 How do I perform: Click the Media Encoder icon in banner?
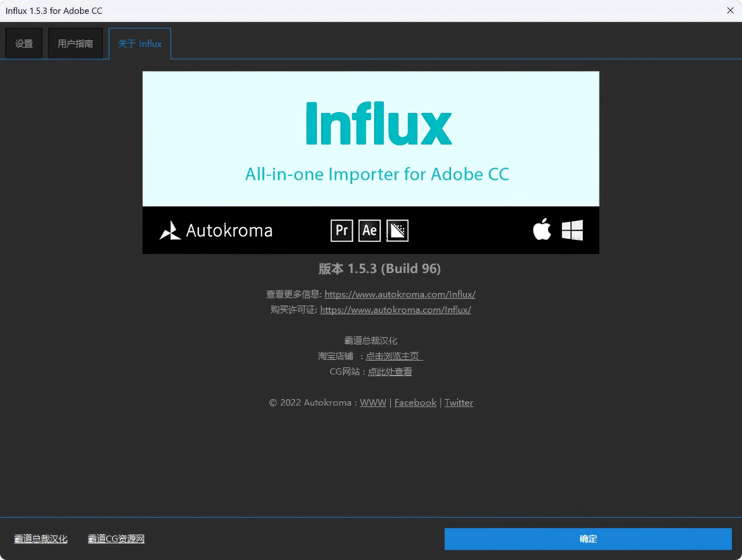click(x=397, y=230)
